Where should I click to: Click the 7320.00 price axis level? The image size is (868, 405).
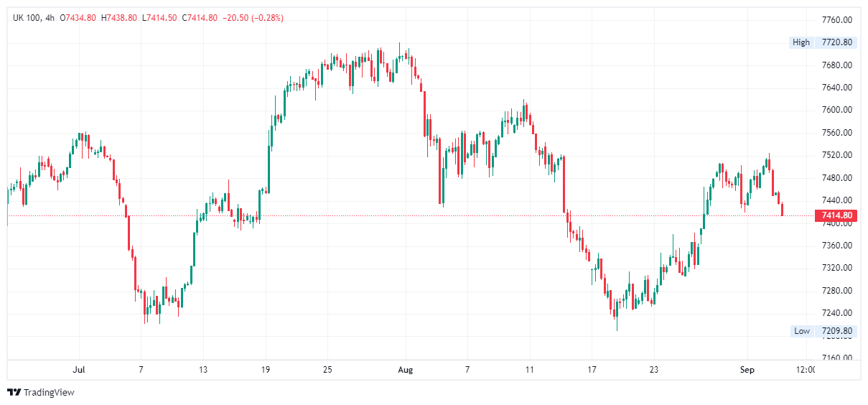tap(837, 268)
